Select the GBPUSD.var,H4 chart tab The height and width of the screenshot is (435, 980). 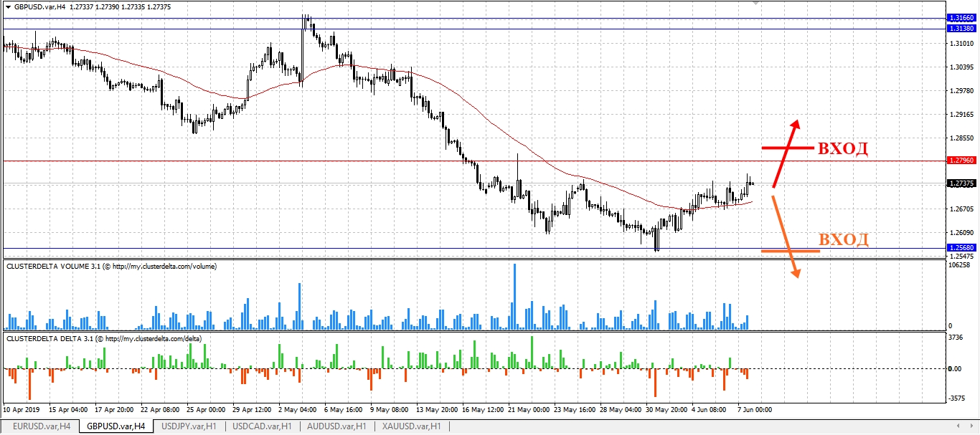tap(116, 426)
